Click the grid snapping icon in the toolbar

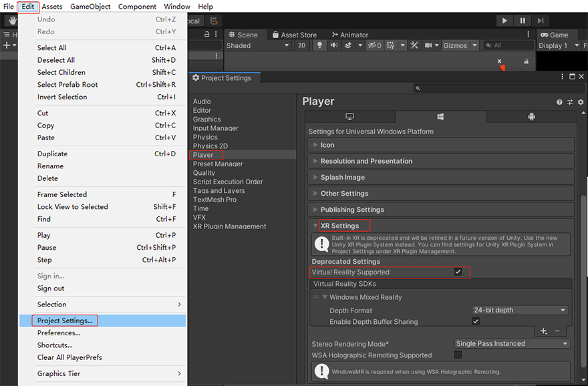(x=214, y=21)
